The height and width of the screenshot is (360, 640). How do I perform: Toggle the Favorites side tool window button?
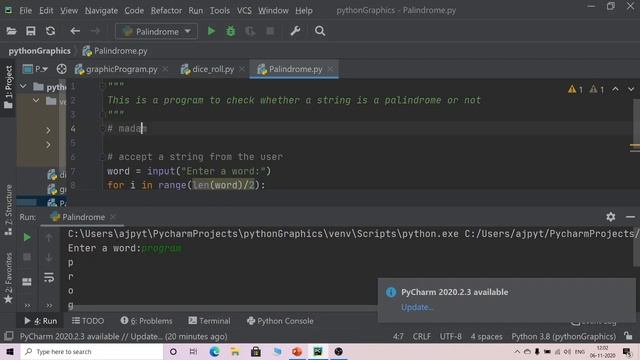coord(8,278)
